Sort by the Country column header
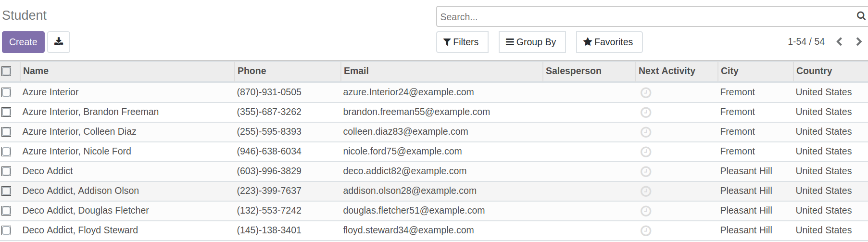Image resolution: width=868 pixels, height=242 pixels. (814, 71)
